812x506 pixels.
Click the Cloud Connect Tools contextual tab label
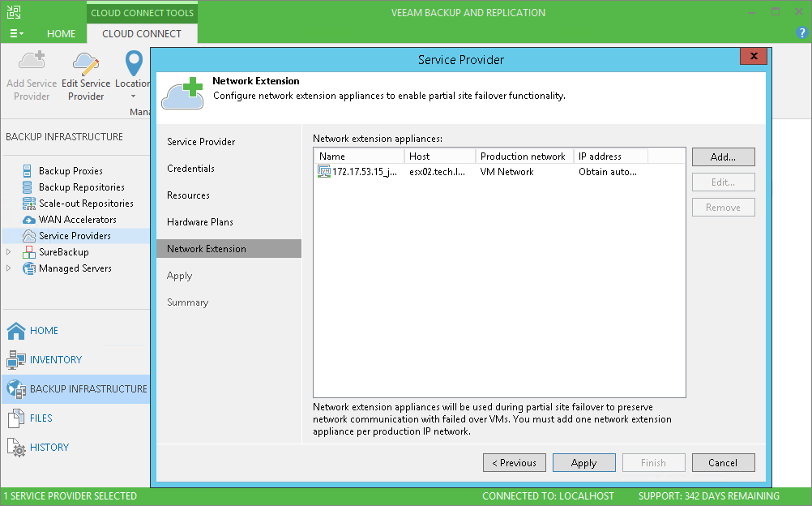[143, 12]
